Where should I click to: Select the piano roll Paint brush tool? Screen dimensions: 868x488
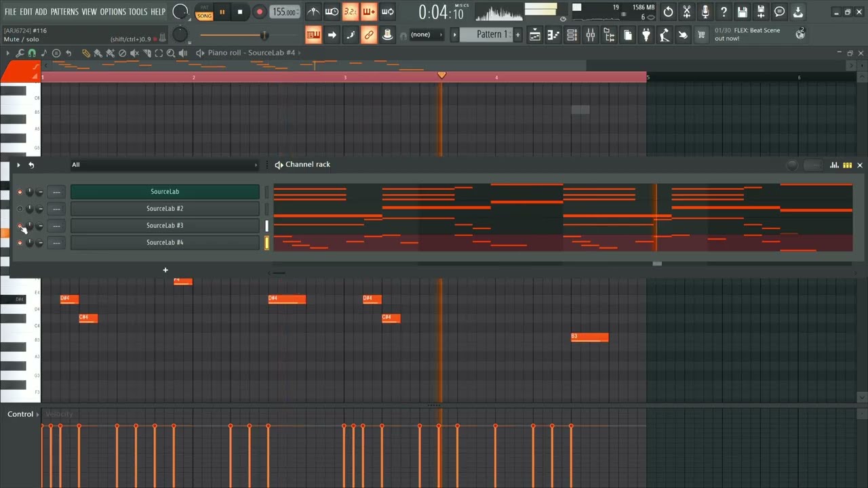pos(98,53)
